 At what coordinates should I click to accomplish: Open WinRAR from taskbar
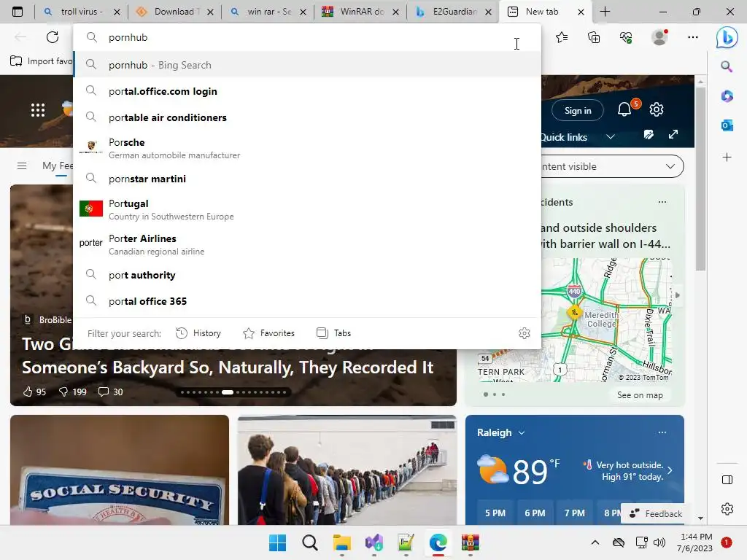coord(471,542)
